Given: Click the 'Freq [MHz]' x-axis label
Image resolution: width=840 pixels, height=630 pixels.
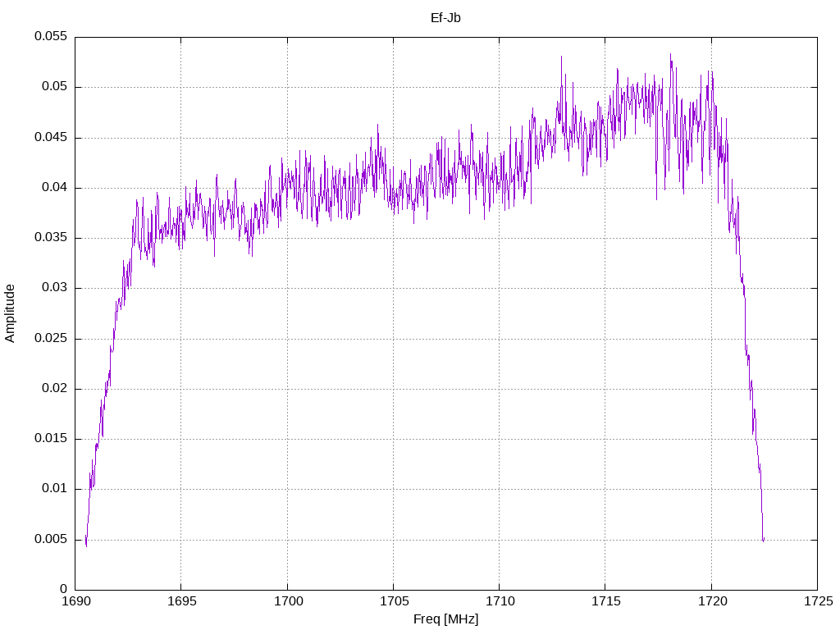Looking at the screenshot, I should click(445, 619).
